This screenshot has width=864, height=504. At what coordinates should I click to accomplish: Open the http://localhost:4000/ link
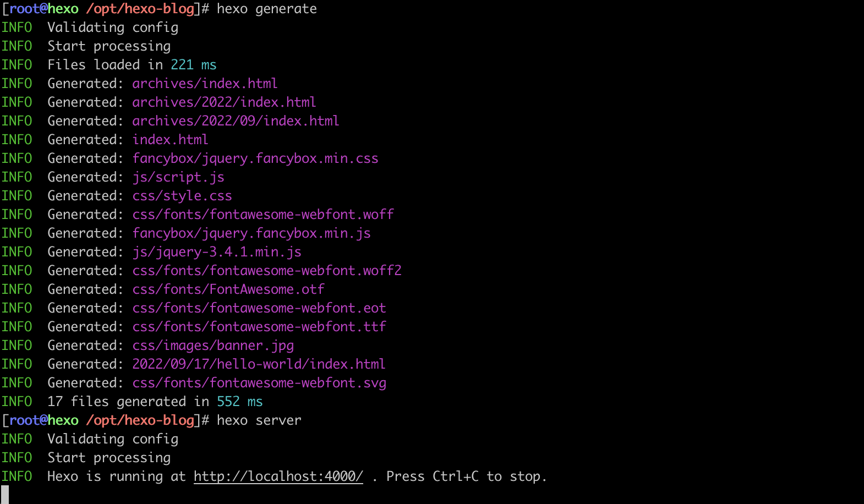tap(278, 476)
